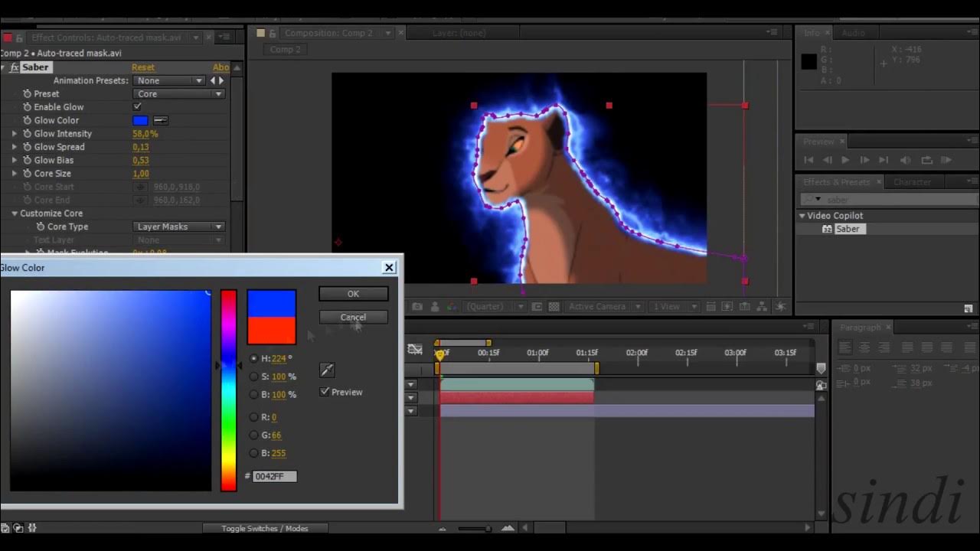Take a snapshot of the composition viewer
Screen dimensions: 980x551
point(417,306)
